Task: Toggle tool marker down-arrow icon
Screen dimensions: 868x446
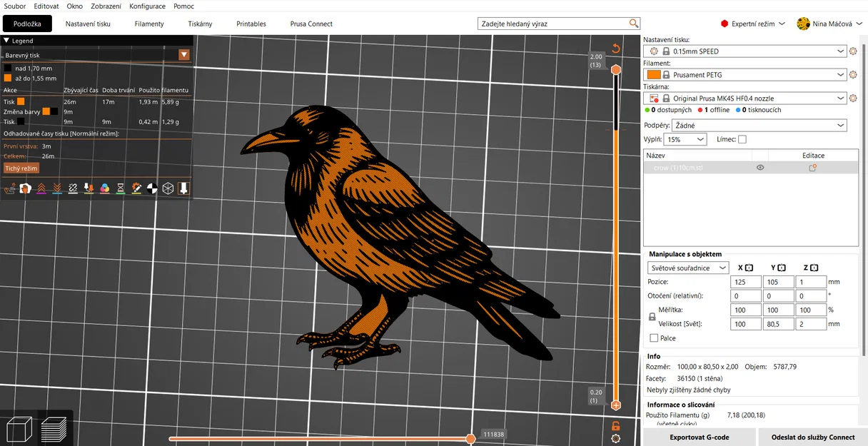Action: (x=183, y=188)
